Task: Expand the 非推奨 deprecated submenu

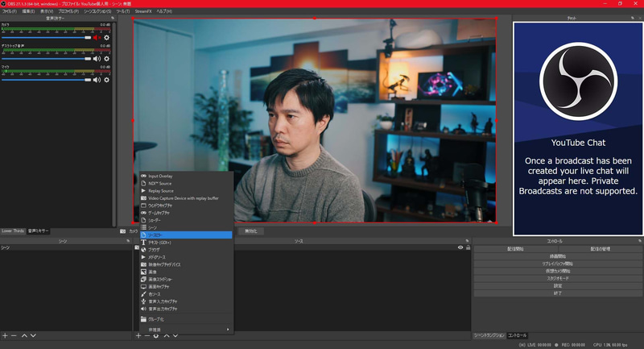Action: (x=186, y=330)
